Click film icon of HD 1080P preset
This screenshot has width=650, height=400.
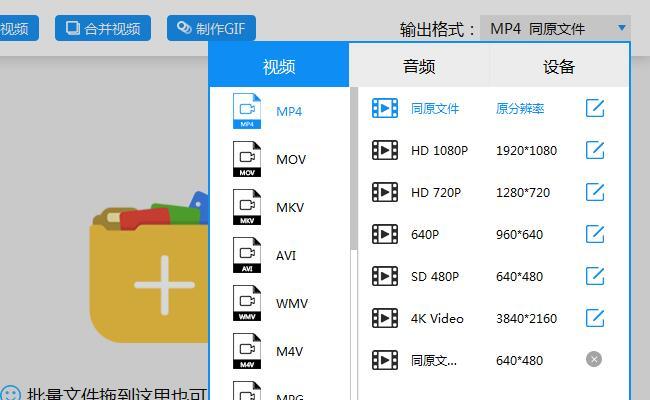tap(385, 150)
